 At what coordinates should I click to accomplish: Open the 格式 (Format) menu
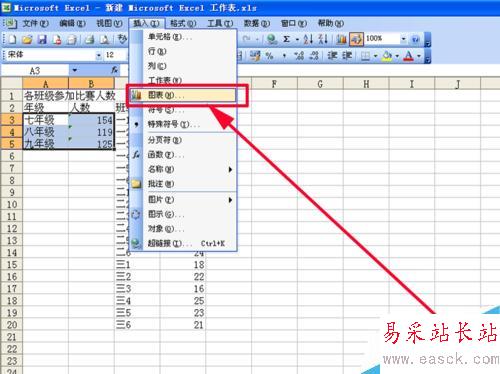(183, 23)
